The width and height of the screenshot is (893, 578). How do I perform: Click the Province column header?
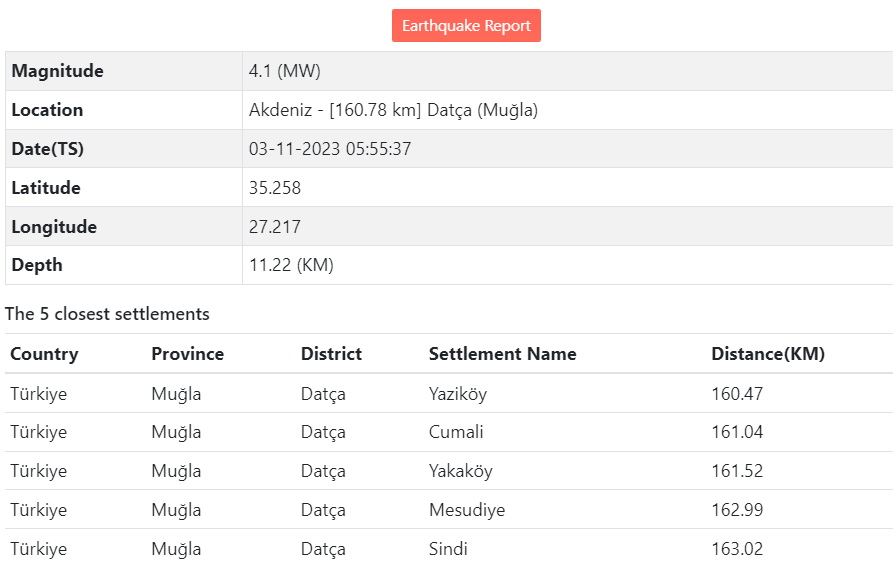click(x=188, y=354)
